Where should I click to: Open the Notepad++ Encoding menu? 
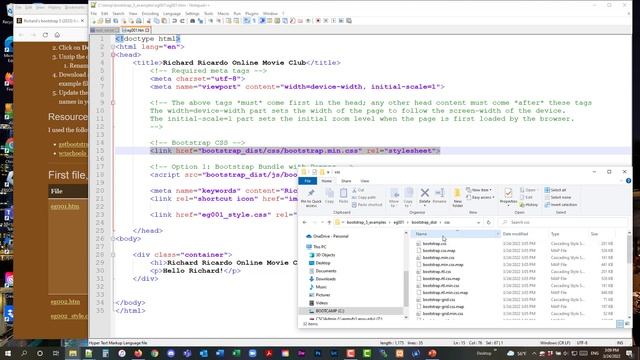[150, 13]
